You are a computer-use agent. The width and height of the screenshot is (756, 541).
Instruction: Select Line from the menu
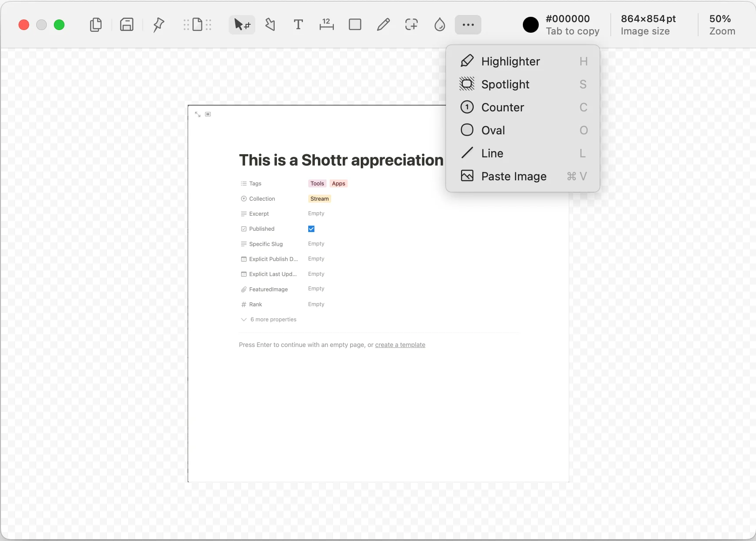(x=492, y=153)
